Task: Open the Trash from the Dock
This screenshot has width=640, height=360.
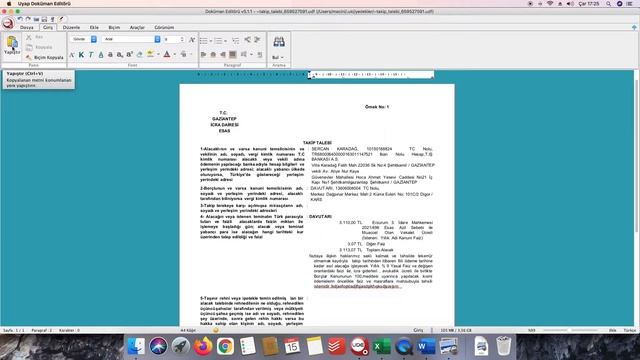Action: pos(503,346)
